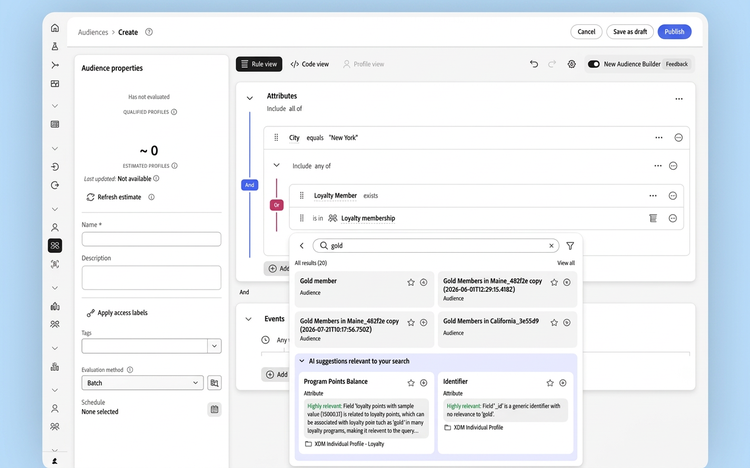Toggle the New Audience Builder switch
Screen dimensions: 750x468
594,64
